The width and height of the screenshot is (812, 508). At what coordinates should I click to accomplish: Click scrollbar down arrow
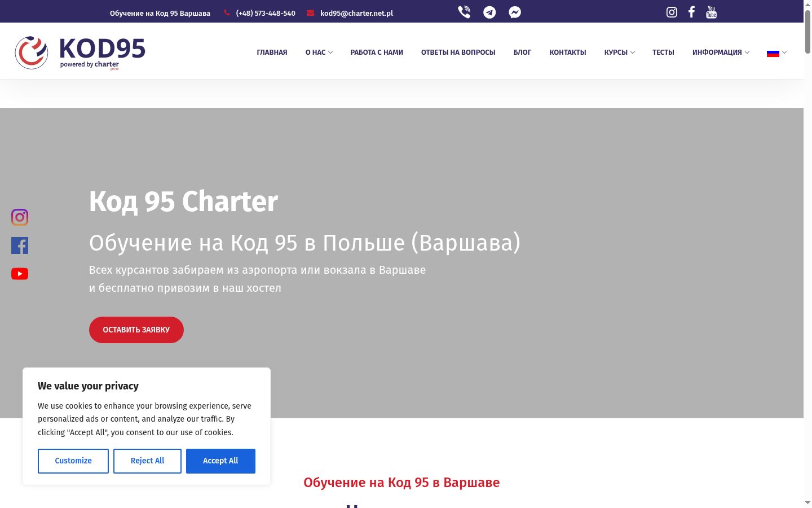tap(807, 502)
